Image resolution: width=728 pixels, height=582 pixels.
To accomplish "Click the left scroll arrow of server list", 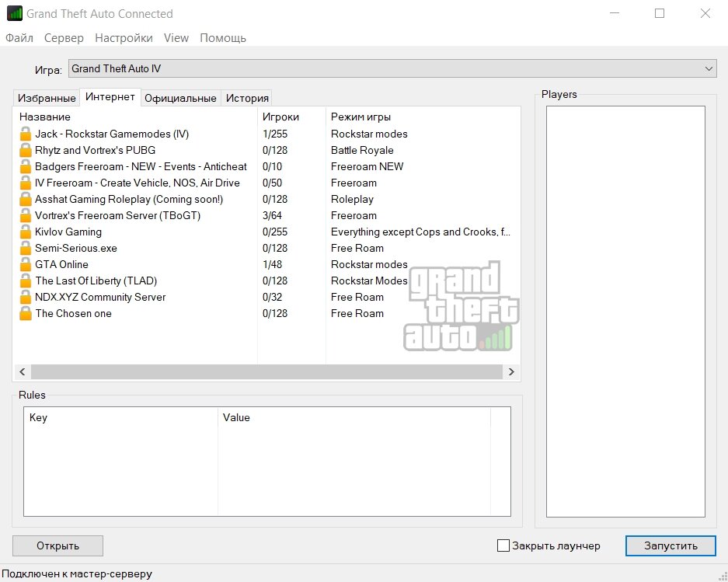I will [x=22, y=371].
